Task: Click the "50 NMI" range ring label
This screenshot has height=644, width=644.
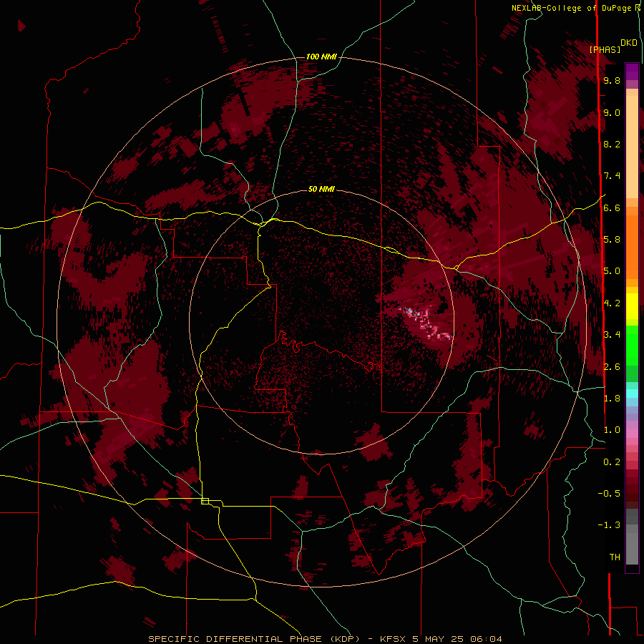Action: point(321,189)
